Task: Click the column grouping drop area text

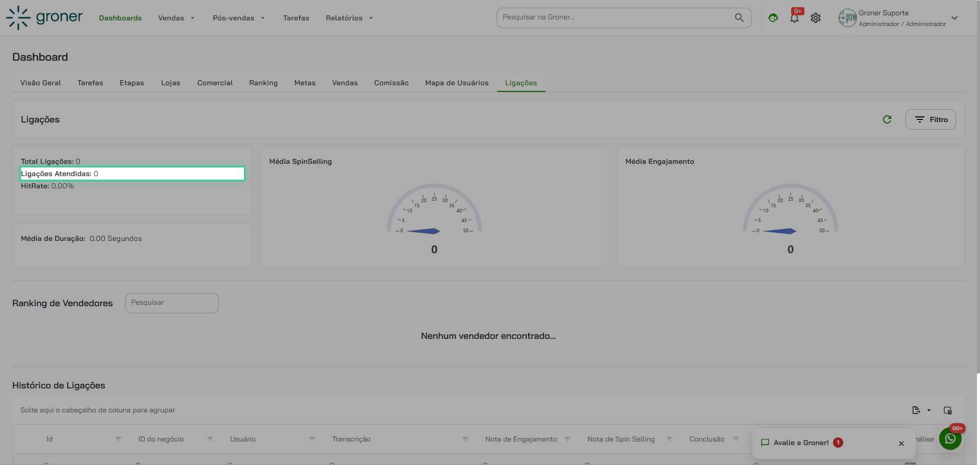Action: pyautogui.click(x=97, y=410)
